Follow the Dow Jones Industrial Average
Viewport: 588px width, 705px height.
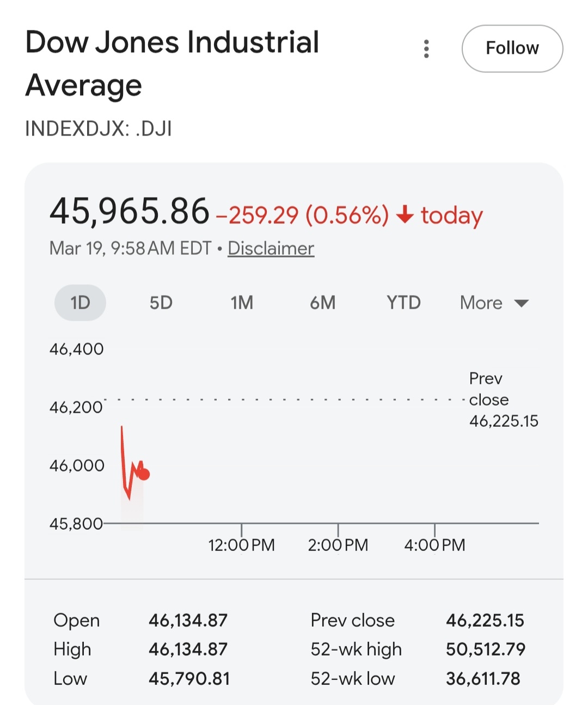(x=512, y=48)
